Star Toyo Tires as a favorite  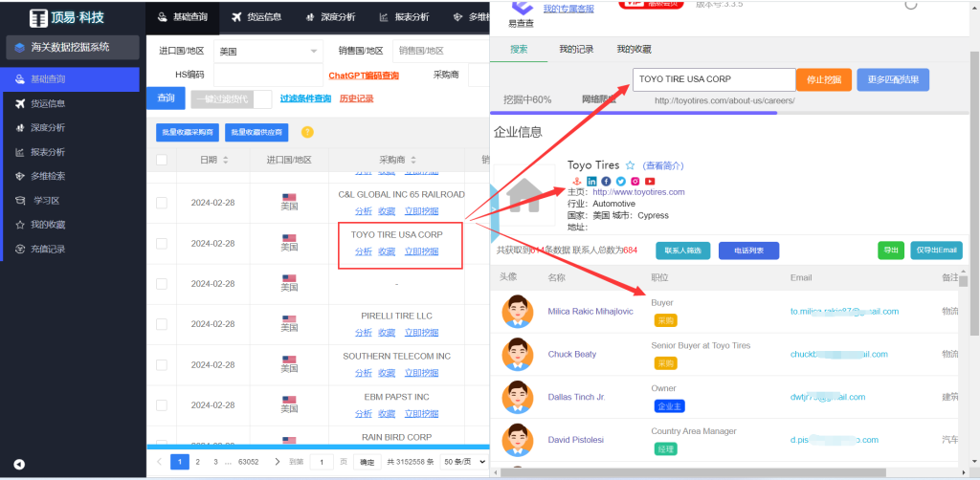(630, 165)
